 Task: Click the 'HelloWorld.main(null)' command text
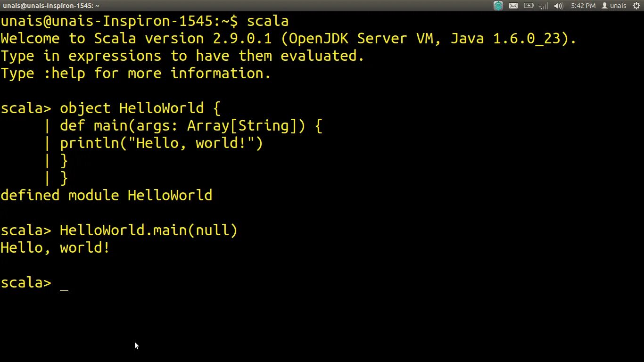149,230
